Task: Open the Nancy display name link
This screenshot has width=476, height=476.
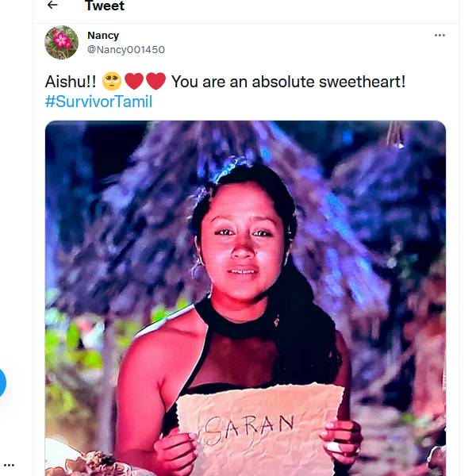Action: click(x=103, y=36)
